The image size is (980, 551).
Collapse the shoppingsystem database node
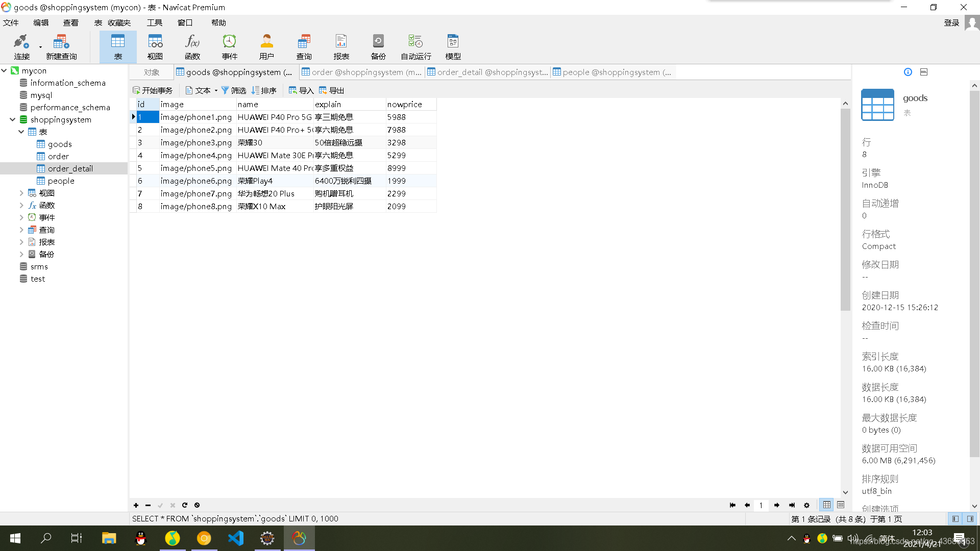tap(12, 119)
